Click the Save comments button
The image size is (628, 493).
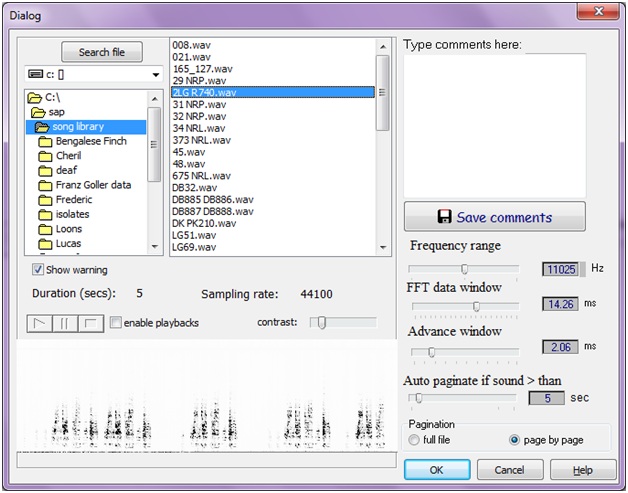click(x=495, y=217)
